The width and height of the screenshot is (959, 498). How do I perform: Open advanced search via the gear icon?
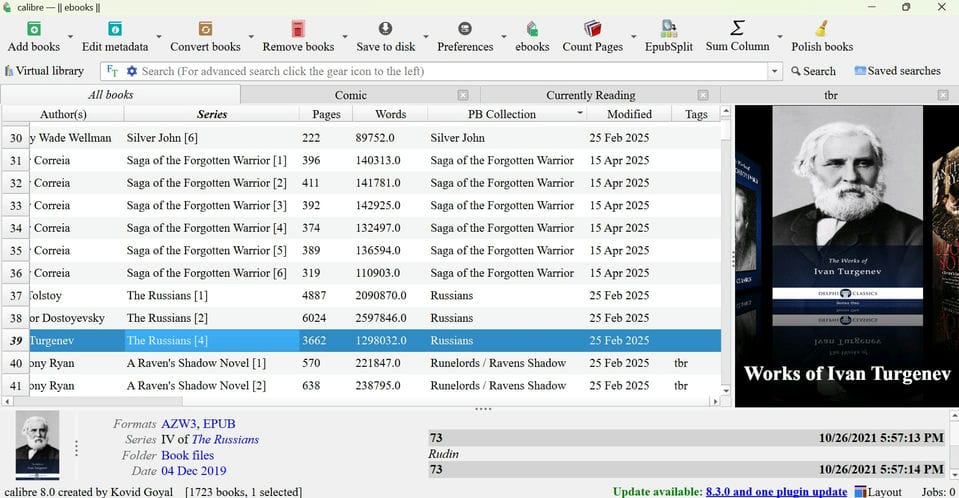tap(131, 71)
